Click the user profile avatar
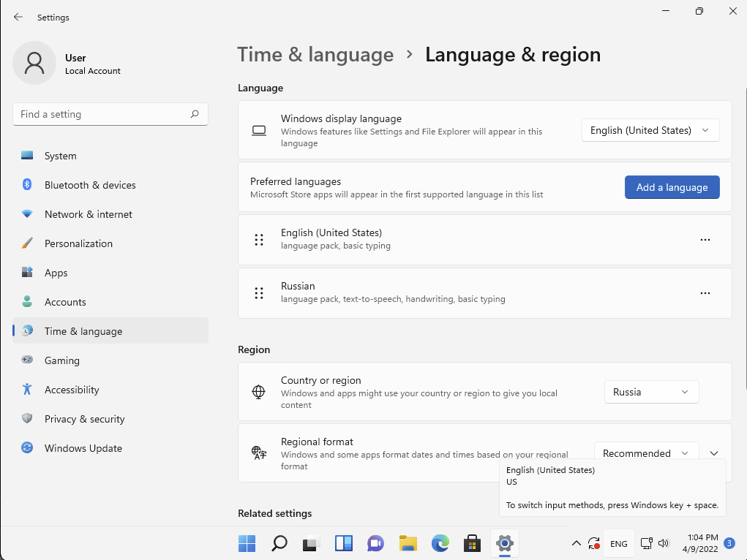The image size is (747, 560). point(34,63)
